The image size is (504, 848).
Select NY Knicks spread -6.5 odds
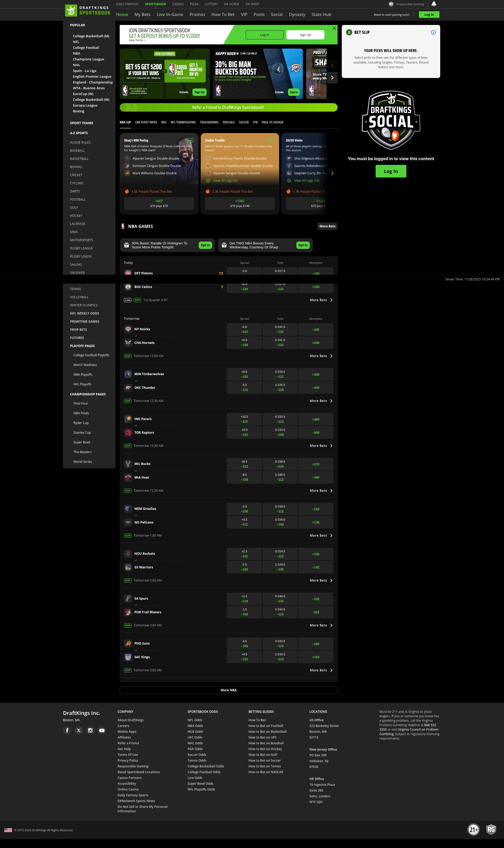tap(245, 329)
